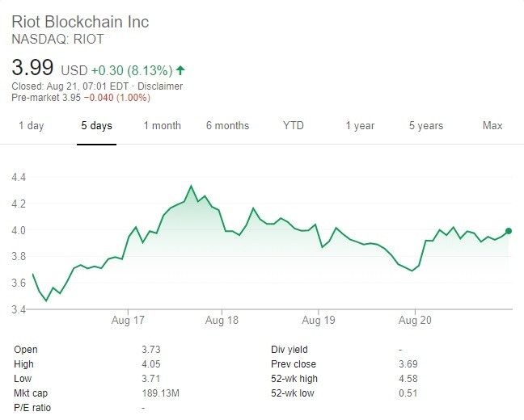
Task: Click the Riot Blockchain Inc title
Action: tap(80, 21)
